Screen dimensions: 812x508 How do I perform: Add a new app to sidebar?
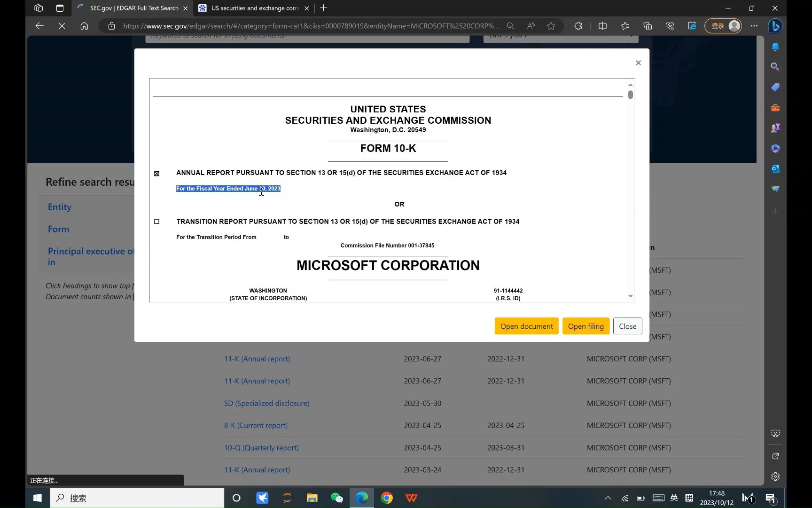coord(775,211)
